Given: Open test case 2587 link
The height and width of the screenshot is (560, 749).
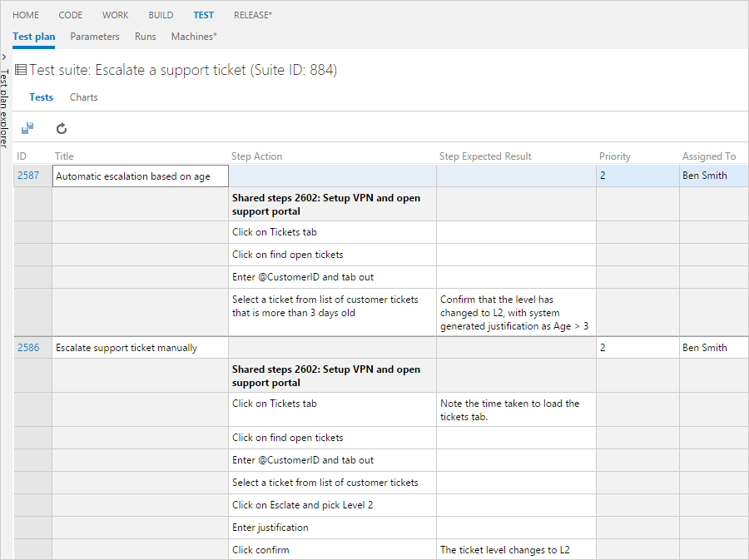Looking at the screenshot, I should 29,176.
